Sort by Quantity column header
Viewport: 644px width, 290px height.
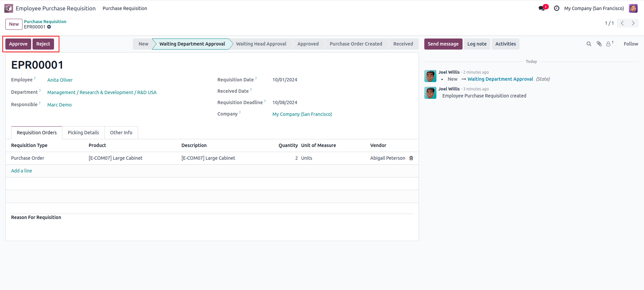tap(288, 145)
